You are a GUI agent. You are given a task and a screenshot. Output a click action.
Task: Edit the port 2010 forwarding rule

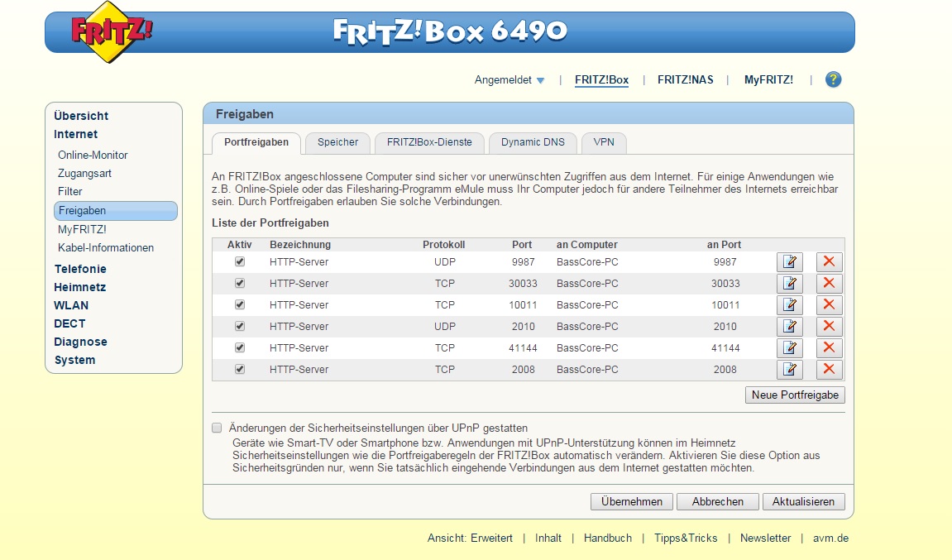[790, 326]
